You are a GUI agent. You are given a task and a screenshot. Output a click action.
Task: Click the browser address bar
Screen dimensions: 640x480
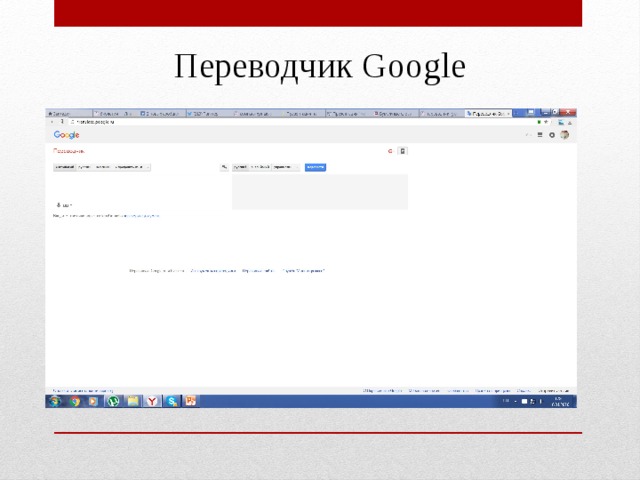(302, 122)
